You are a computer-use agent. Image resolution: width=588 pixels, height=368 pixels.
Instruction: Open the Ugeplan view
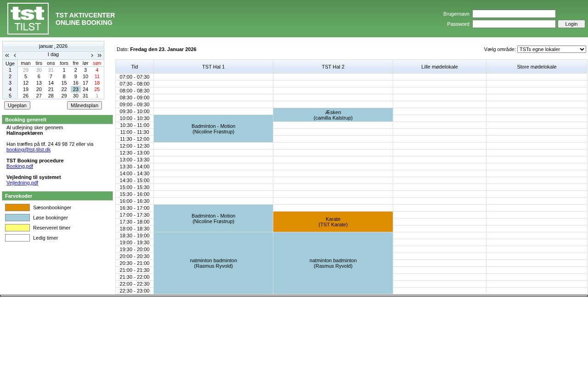tap(17, 105)
